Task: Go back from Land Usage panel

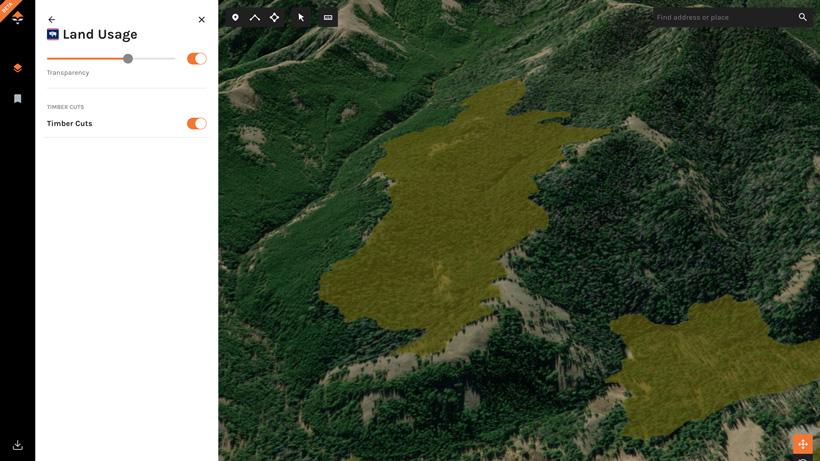Action: [52, 19]
